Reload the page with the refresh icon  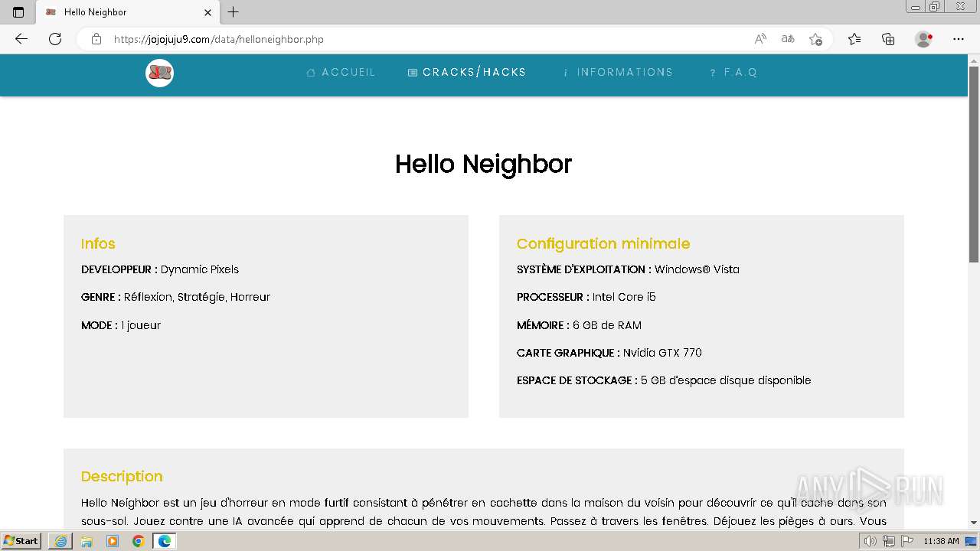point(55,39)
